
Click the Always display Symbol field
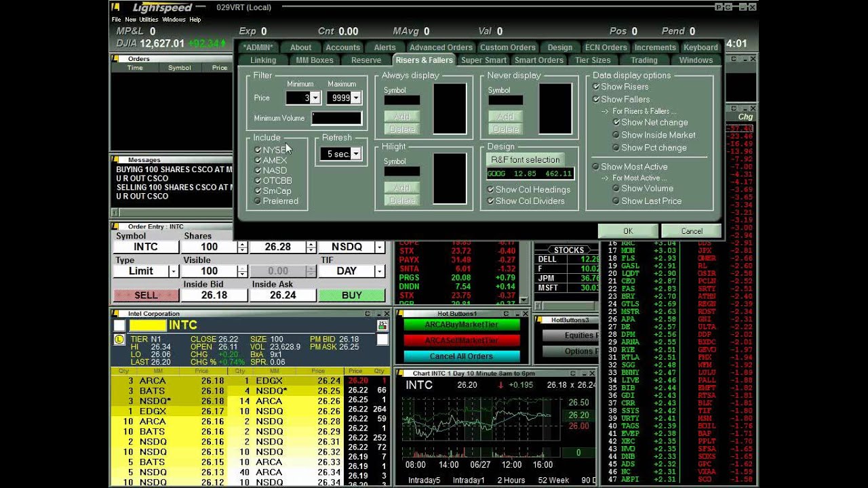402,100
